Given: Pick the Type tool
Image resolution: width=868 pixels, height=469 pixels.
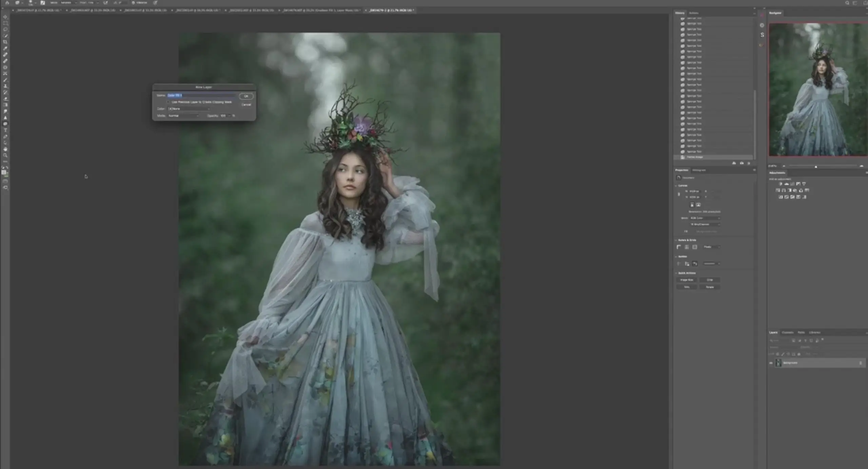Looking at the screenshot, I should tap(5, 130).
